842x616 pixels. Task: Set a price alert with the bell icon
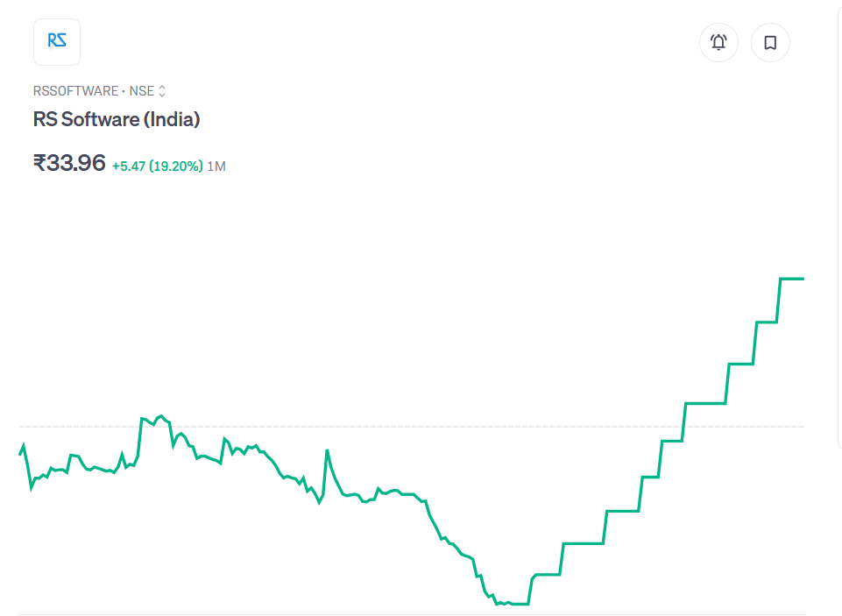click(718, 42)
